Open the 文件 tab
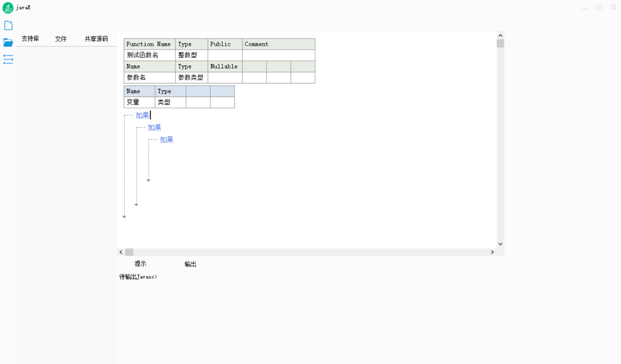This screenshot has height=364, width=621. (x=61, y=39)
